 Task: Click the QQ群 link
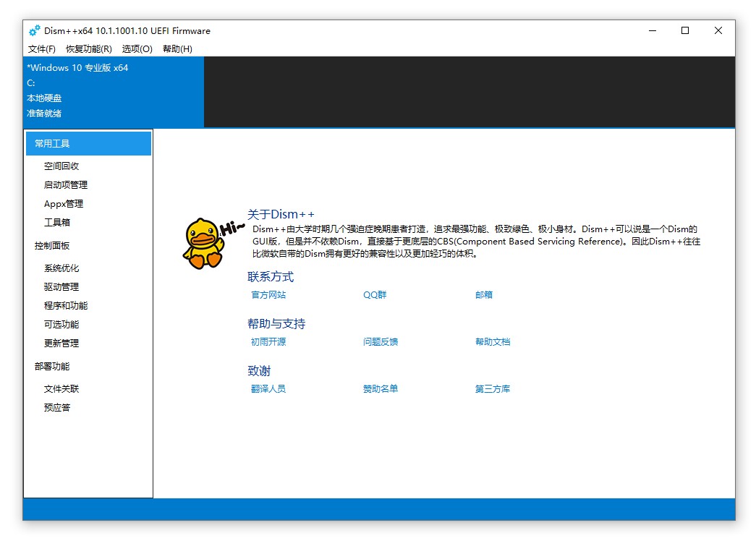tap(375, 294)
